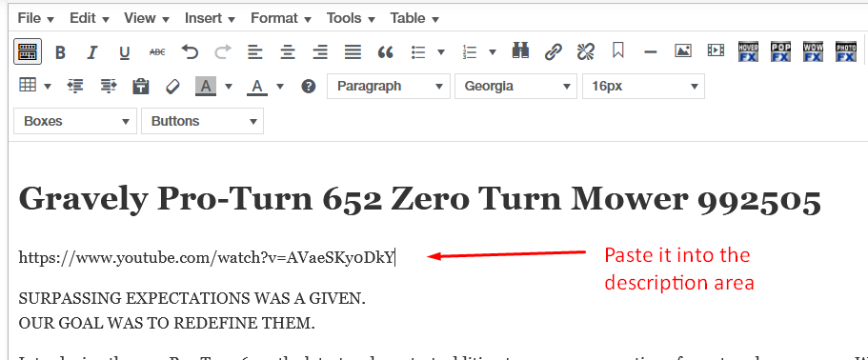Open background color picker dropdown arrow

(228, 87)
